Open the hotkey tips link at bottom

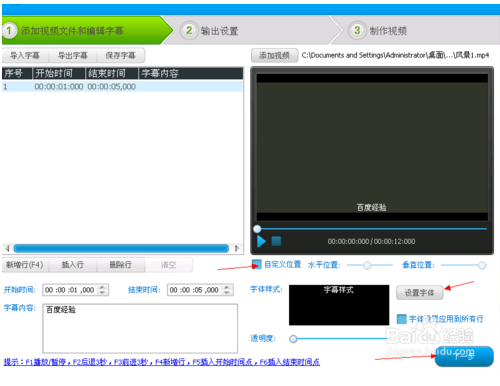click(162, 362)
